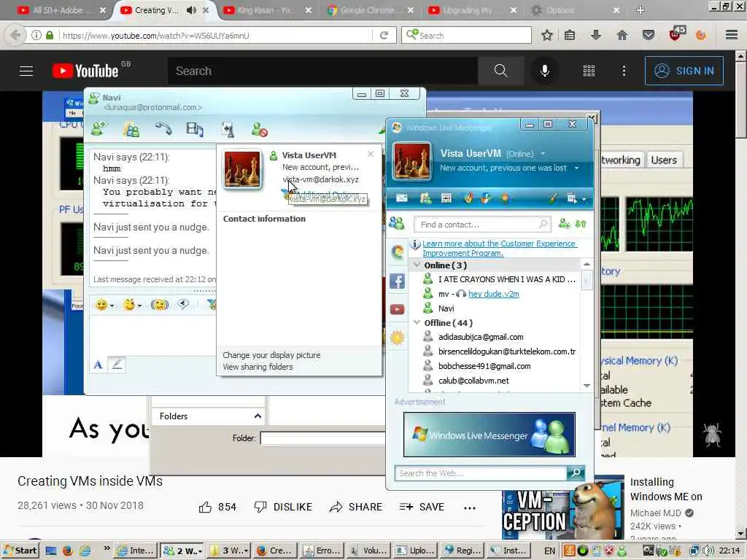
Task: Open the e-mail inbox icon in Messenger toolbar
Action: 402,198
